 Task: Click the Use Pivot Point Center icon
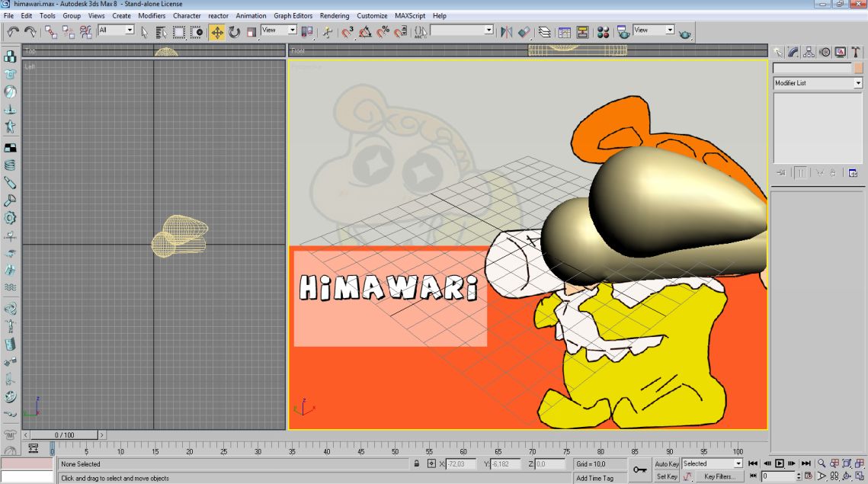306,32
